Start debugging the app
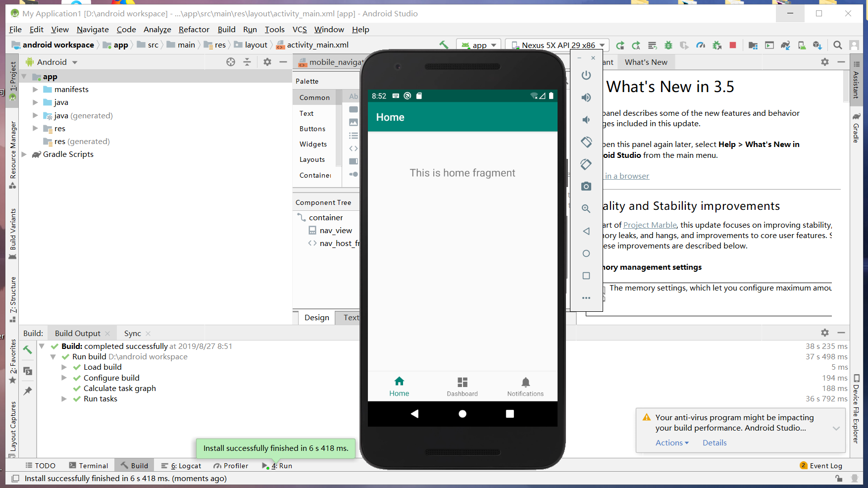The image size is (868, 488). [668, 45]
